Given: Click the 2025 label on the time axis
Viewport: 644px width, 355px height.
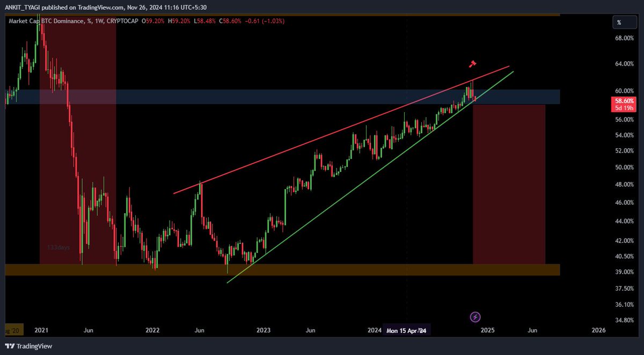Looking at the screenshot, I should click(487, 330).
